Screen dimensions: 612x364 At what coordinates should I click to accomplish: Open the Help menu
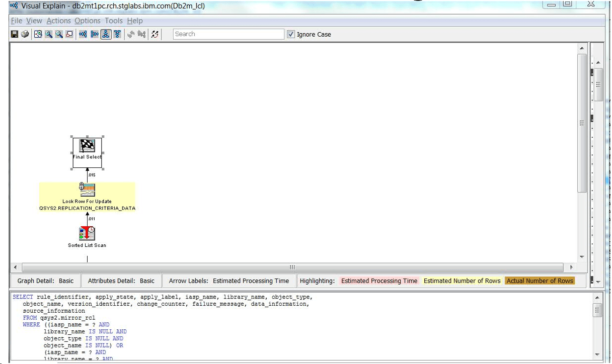pos(134,21)
